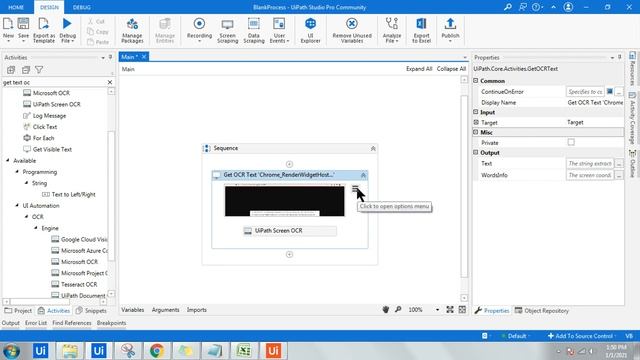Toggle the Private checkbox
The image size is (640, 360).
571,142
